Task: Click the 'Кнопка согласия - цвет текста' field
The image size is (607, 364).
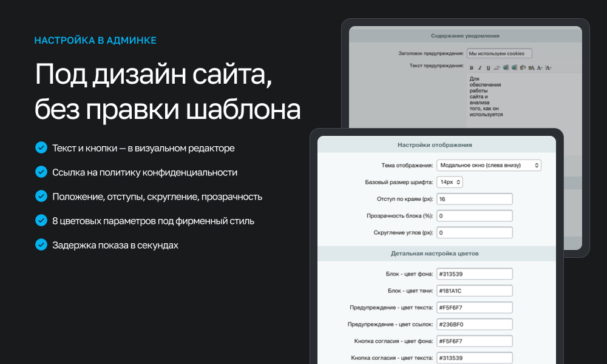Action: click(475, 358)
